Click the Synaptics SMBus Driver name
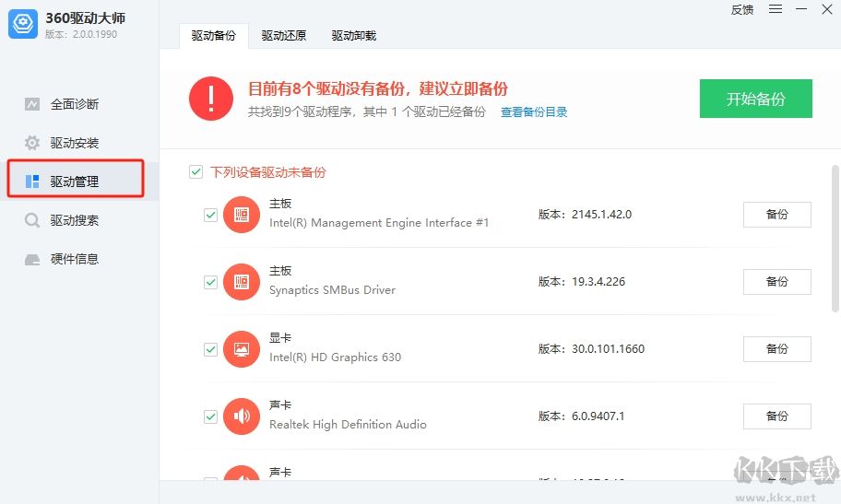This screenshot has width=841, height=504. coord(332,290)
